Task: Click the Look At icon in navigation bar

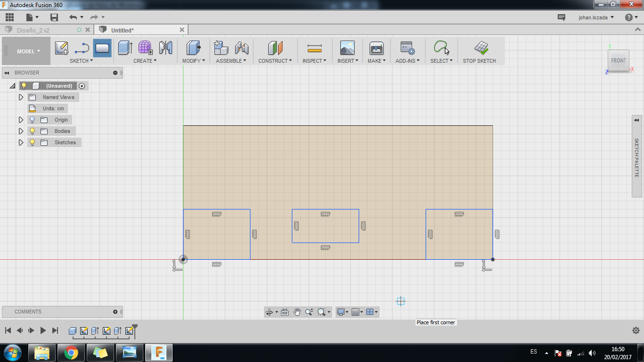Action: tap(285, 312)
